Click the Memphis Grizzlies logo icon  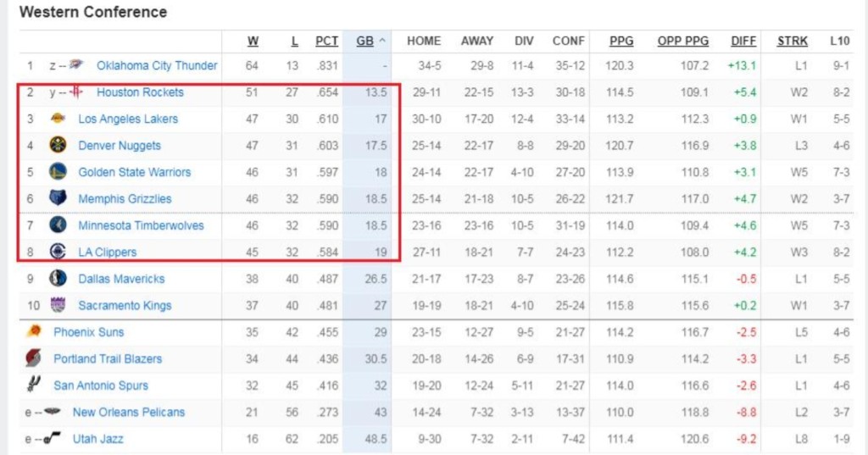pyautogui.click(x=58, y=198)
